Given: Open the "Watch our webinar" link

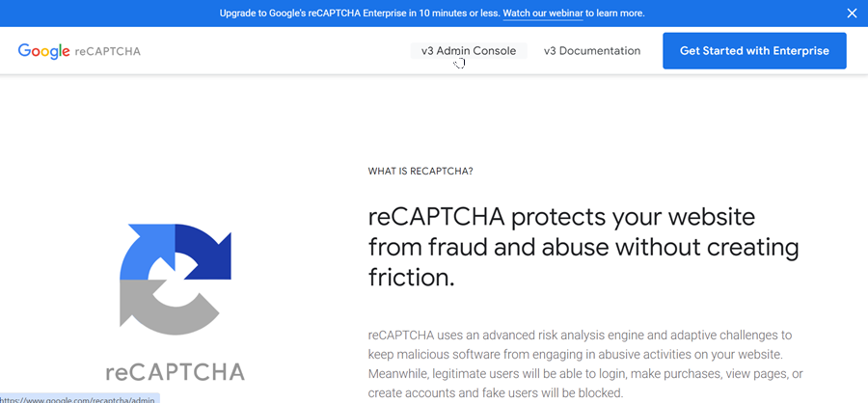Looking at the screenshot, I should 542,13.
